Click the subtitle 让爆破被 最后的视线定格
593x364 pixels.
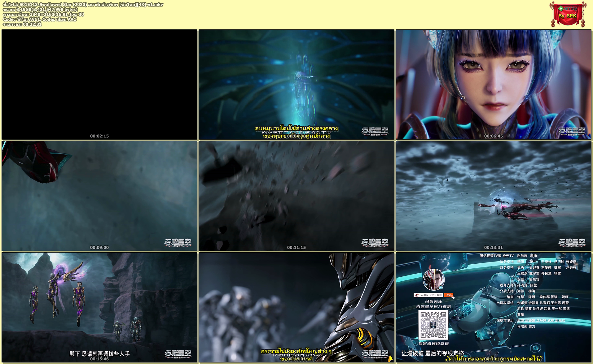click(433, 353)
